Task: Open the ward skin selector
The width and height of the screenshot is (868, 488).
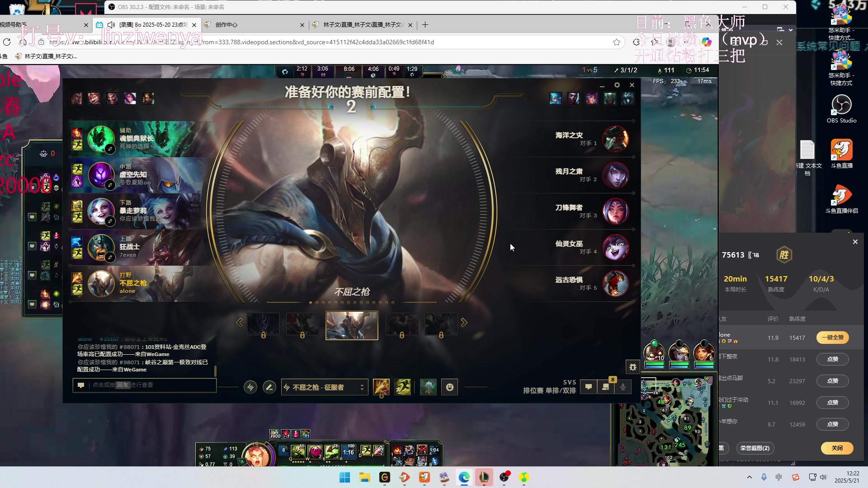Action: coord(428,387)
